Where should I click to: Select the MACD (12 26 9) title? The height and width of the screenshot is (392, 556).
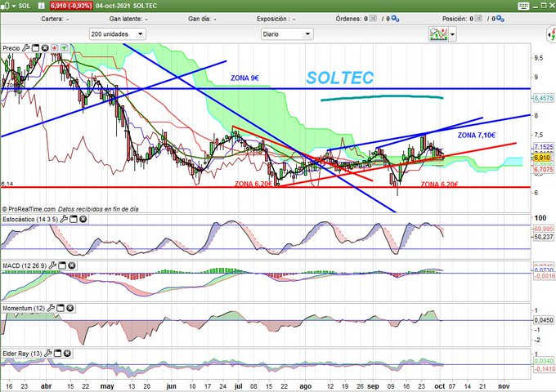[25, 265]
